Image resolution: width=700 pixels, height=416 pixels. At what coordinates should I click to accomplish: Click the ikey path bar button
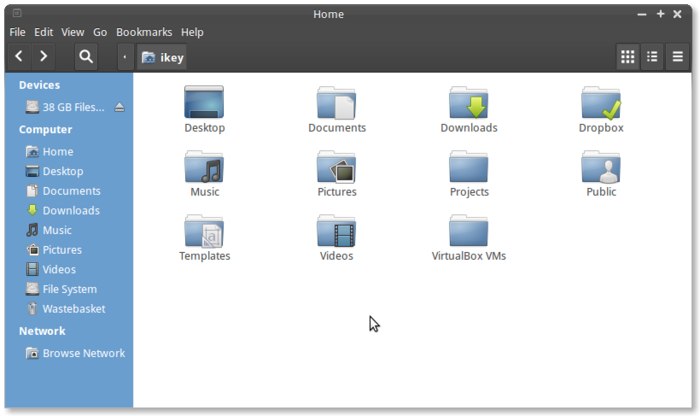(162, 57)
